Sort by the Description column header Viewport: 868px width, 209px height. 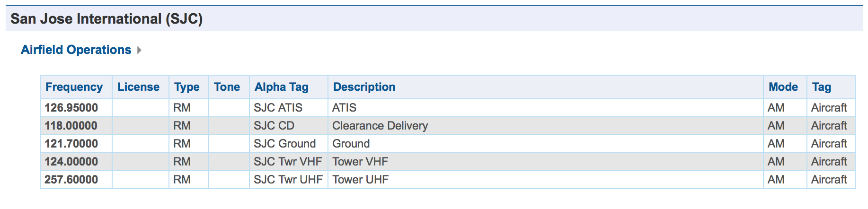pos(364,87)
